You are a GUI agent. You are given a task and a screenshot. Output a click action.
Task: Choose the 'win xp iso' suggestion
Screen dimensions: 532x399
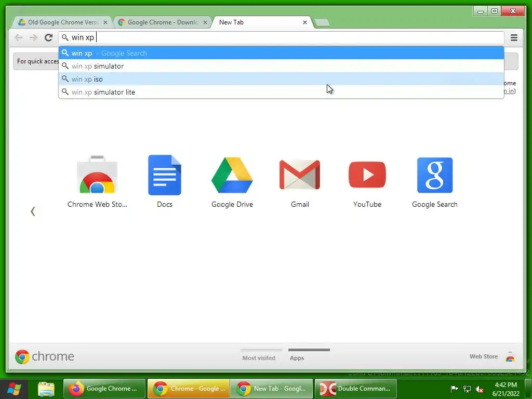point(281,79)
